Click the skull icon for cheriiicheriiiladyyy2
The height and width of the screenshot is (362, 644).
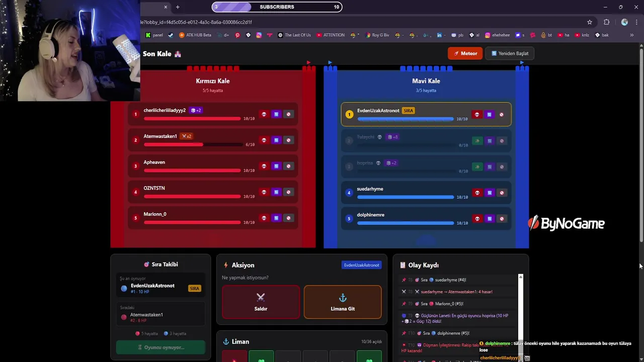tap(264, 114)
